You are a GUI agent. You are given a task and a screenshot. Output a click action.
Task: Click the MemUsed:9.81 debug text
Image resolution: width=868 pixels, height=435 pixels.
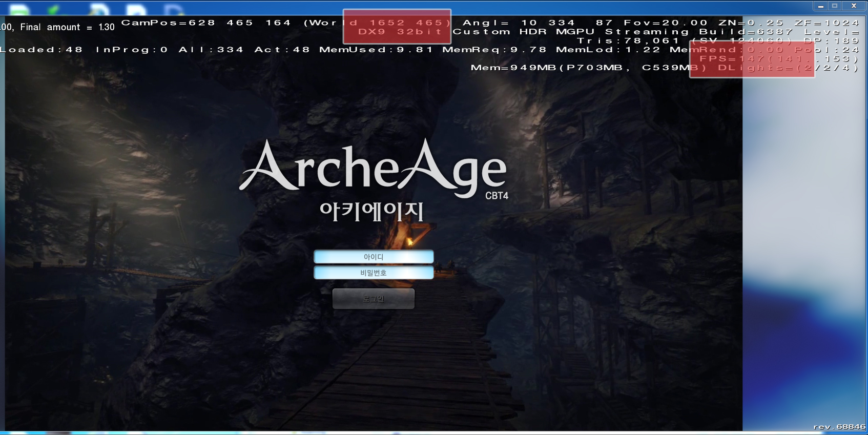[376, 50]
